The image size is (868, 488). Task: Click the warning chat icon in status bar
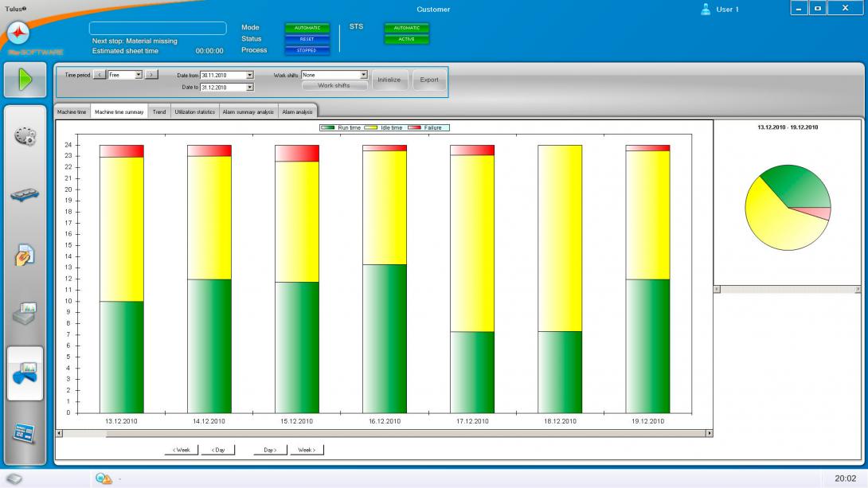point(103,478)
